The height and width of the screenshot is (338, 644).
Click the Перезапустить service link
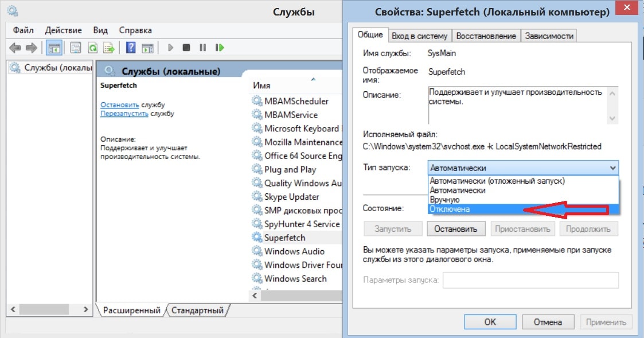(x=124, y=114)
